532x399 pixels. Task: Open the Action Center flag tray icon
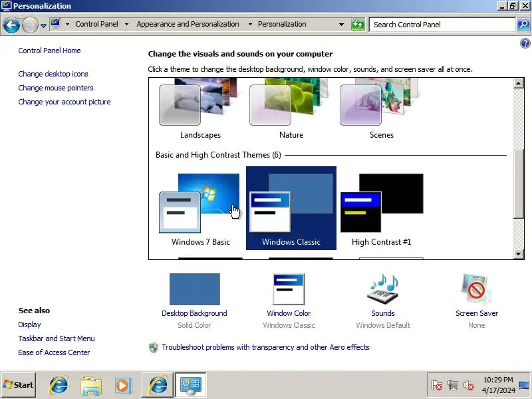pyautogui.click(x=437, y=385)
